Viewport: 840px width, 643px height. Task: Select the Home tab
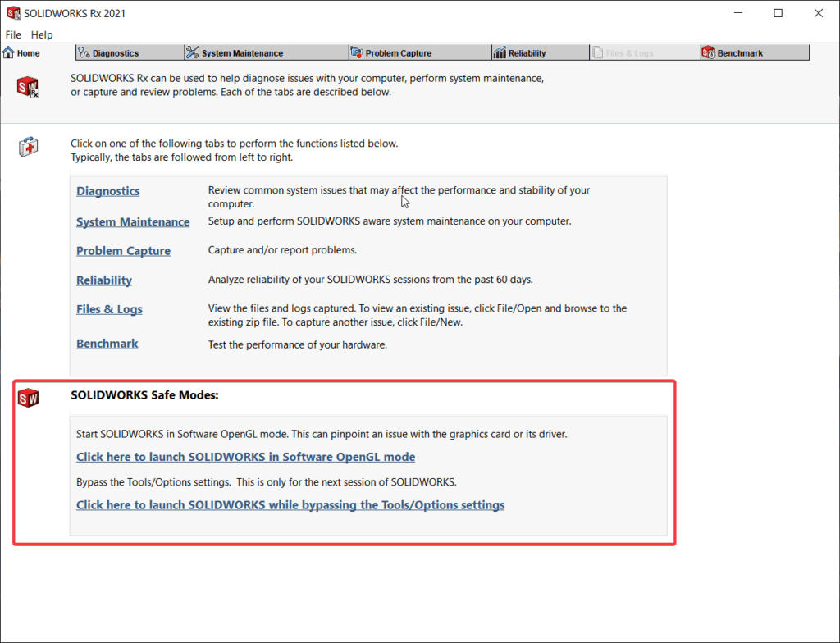[38, 52]
